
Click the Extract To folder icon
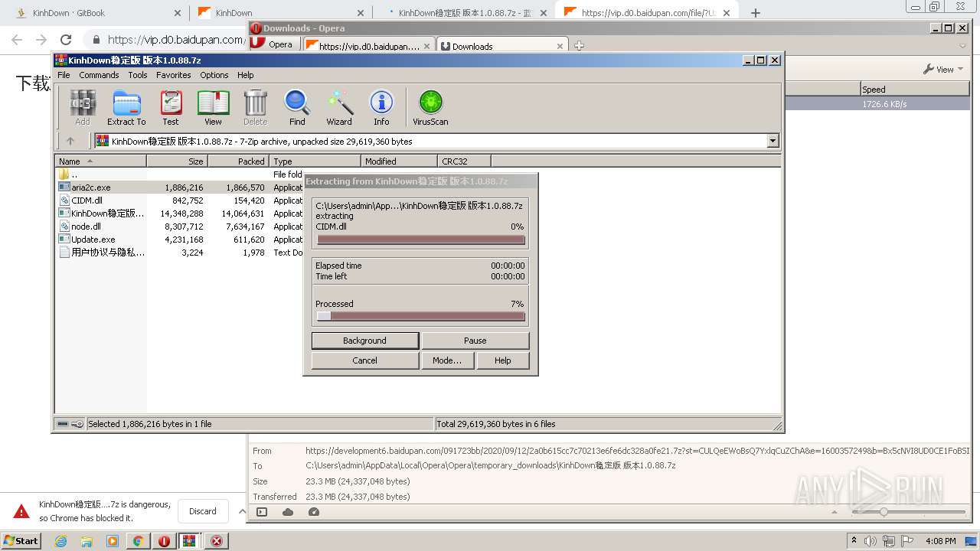pyautogui.click(x=126, y=107)
